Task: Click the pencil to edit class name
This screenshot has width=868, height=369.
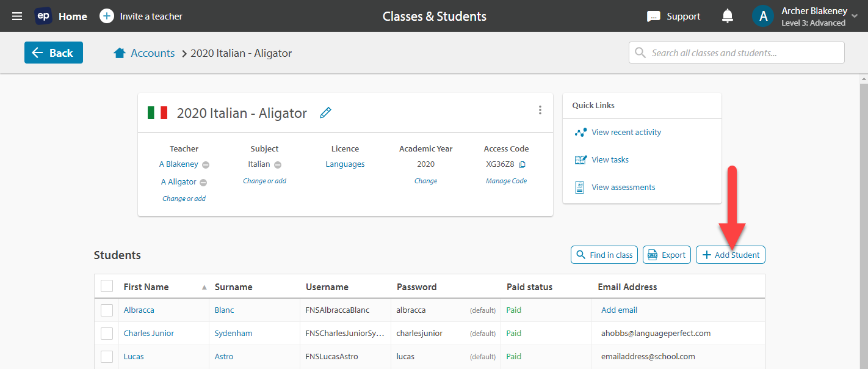Action: click(325, 112)
